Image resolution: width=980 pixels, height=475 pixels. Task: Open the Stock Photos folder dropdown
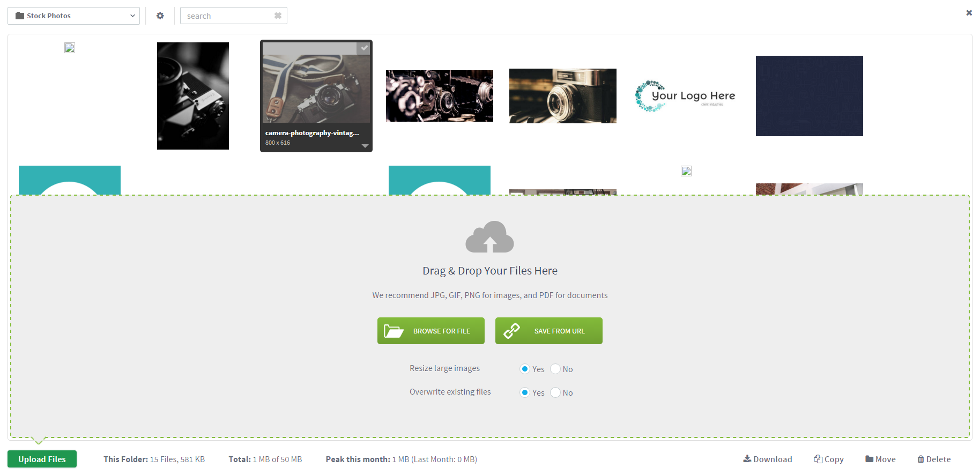(73, 16)
